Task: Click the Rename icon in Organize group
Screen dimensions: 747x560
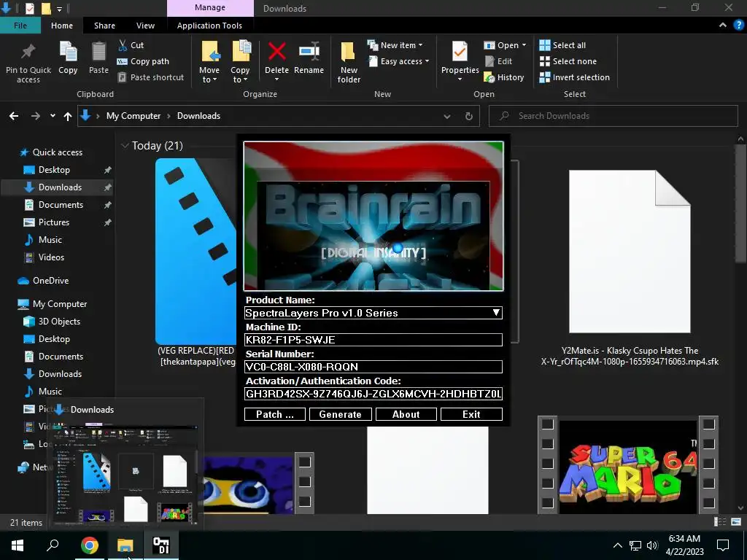Action: tap(309, 52)
